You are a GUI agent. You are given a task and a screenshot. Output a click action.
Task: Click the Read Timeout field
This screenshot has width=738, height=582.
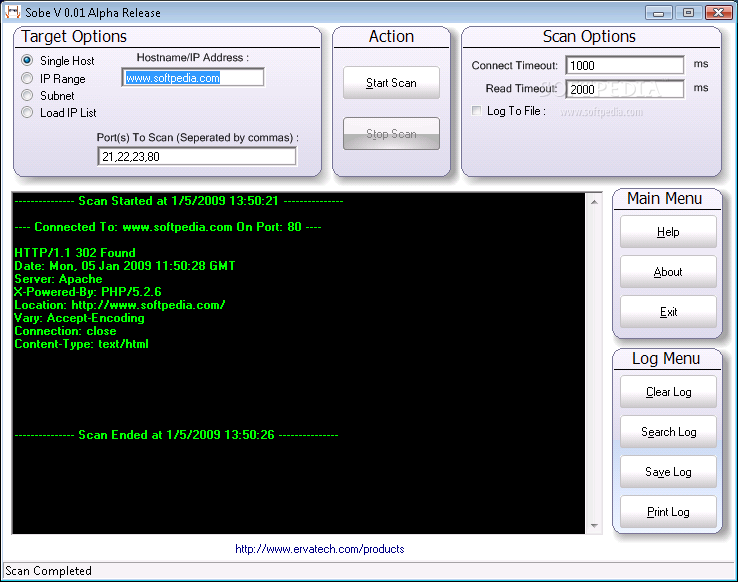(x=625, y=89)
